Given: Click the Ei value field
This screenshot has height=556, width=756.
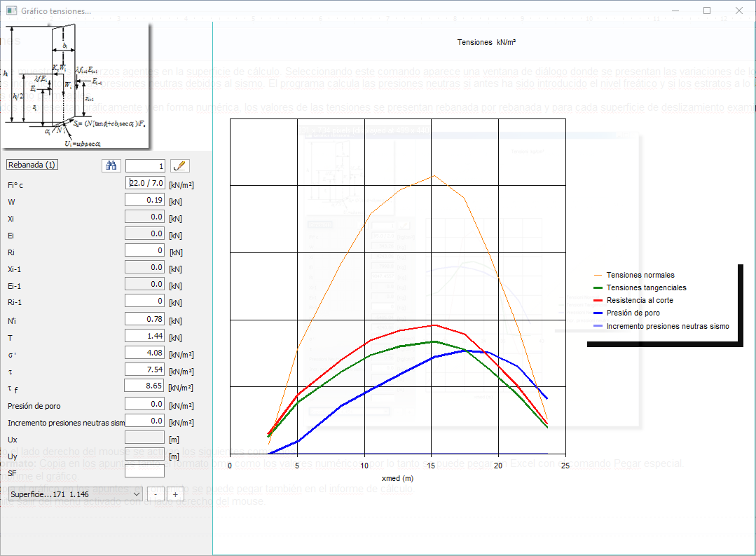Looking at the screenshot, I should (x=144, y=233).
